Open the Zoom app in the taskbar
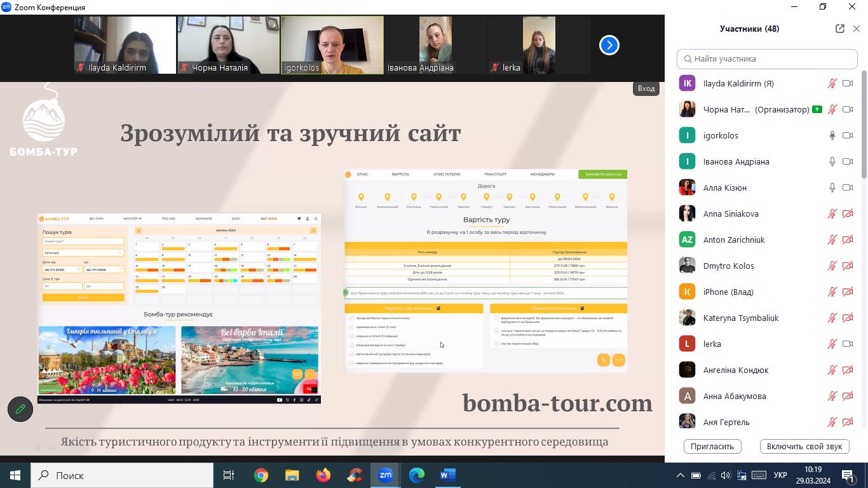The width and height of the screenshot is (868, 488). tap(386, 475)
